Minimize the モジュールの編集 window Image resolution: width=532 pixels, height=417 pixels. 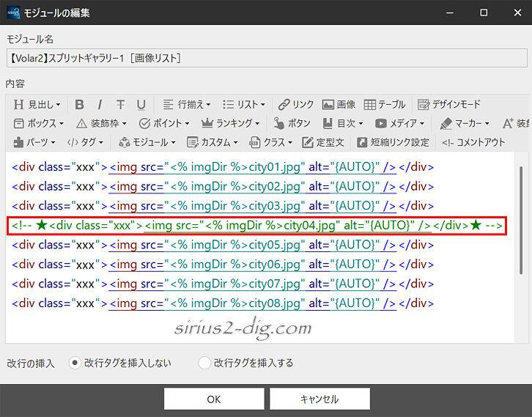[450, 12]
